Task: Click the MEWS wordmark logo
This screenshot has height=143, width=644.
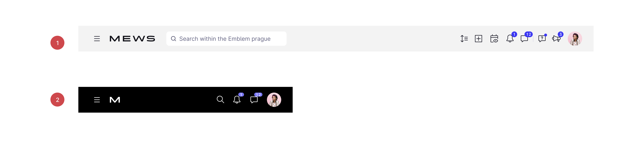Action: (132, 39)
